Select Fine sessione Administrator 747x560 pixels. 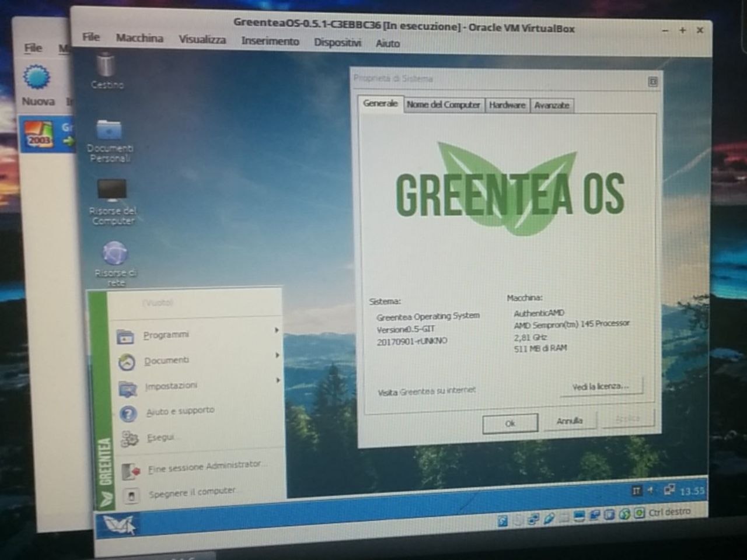coord(207,466)
